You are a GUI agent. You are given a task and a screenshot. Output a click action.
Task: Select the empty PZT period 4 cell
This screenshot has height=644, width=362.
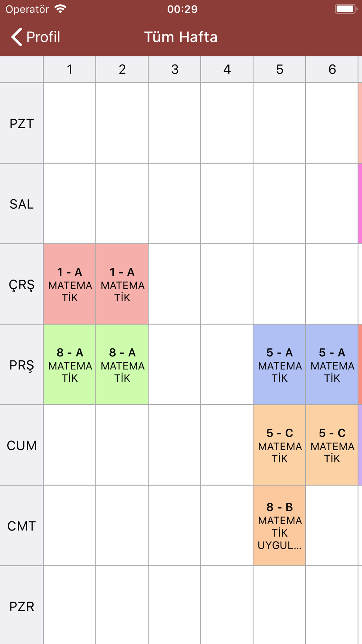point(227,123)
